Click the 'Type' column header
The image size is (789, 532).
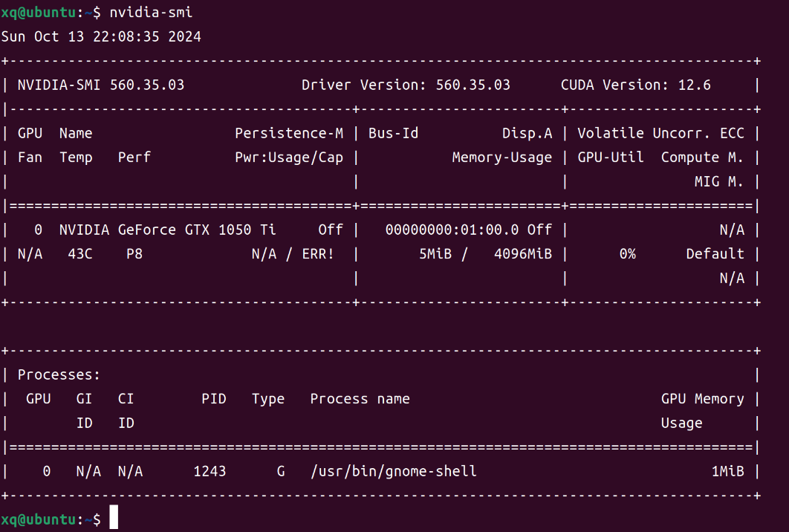point(268,399)
